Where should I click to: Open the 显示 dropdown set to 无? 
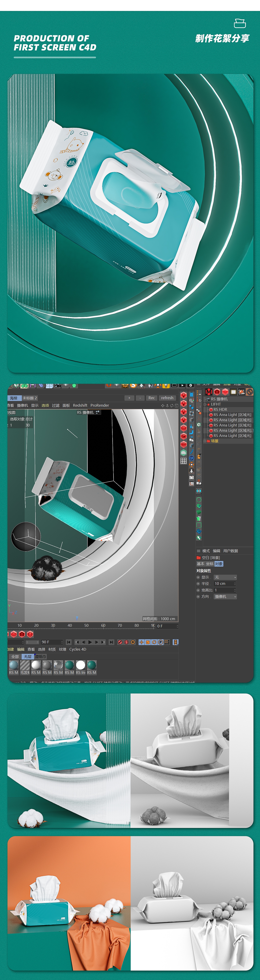click(x=225, y=577)
